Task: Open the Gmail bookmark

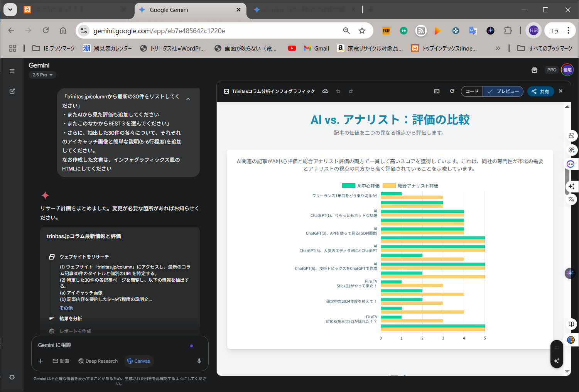Action: 316,48
